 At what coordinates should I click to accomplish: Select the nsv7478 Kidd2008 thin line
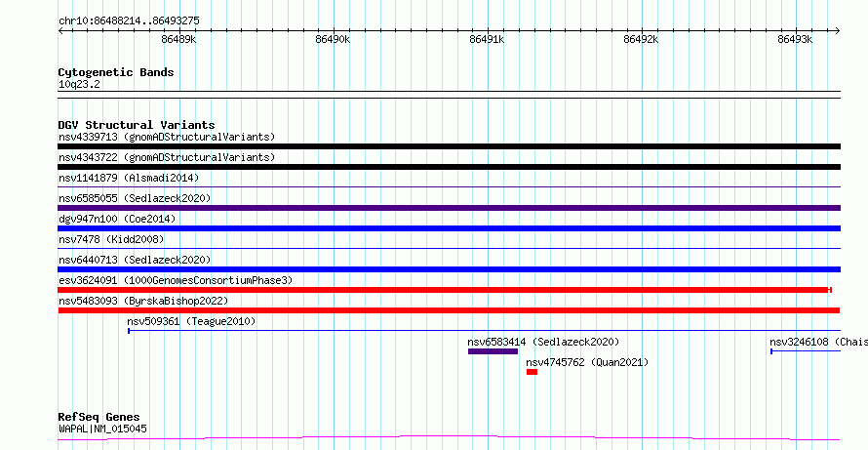[x=449, y=249]
